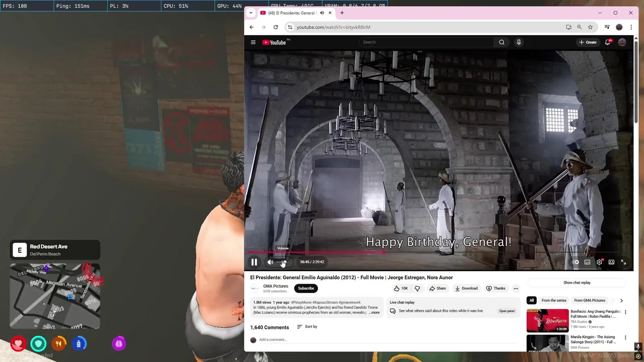Open the Manila Kingpin video title
644x362 pixels.
point(594,340)
